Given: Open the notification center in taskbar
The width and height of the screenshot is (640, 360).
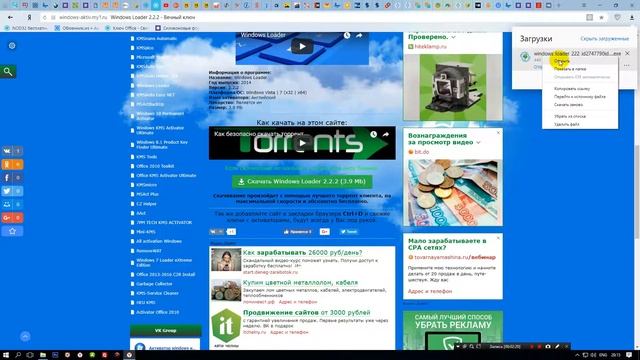Looking at the screenshot, I should pyautogui.click(x=629, y=355).
